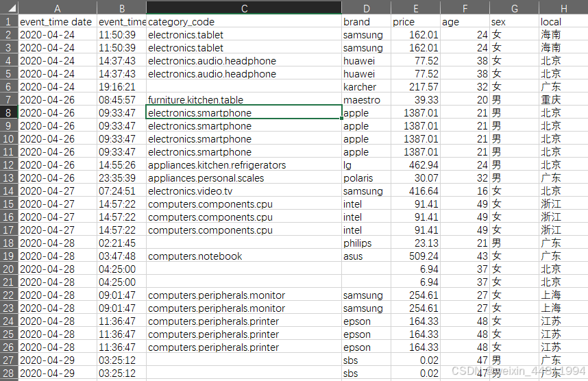Image resolution: width=588 pixels, height=381 pixels.
Task: Select time cell 08:45:57
Action: [121, 100]
